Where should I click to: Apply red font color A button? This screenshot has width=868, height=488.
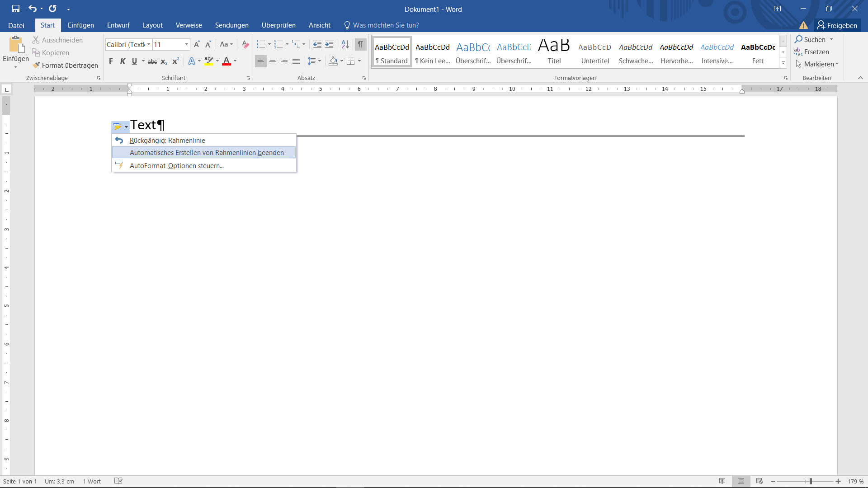226,61
